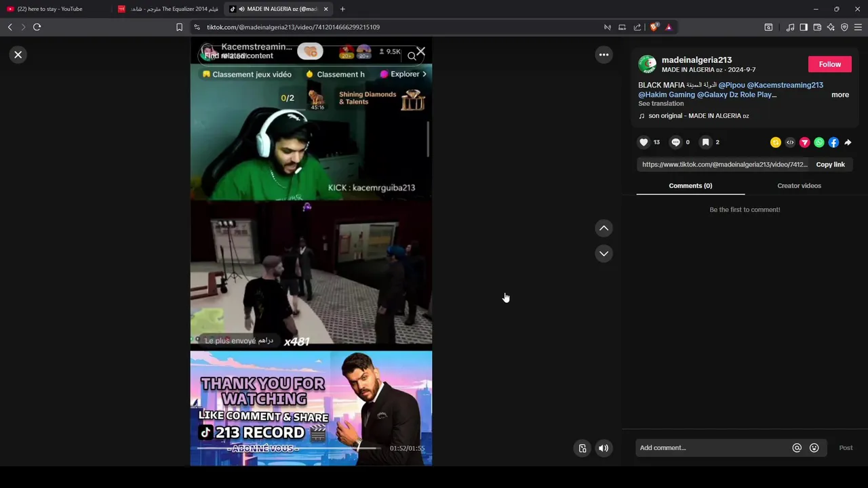The width and height of the screenshot is (868, 488).
Task: Like the video with heart icon
Action: 644,142
